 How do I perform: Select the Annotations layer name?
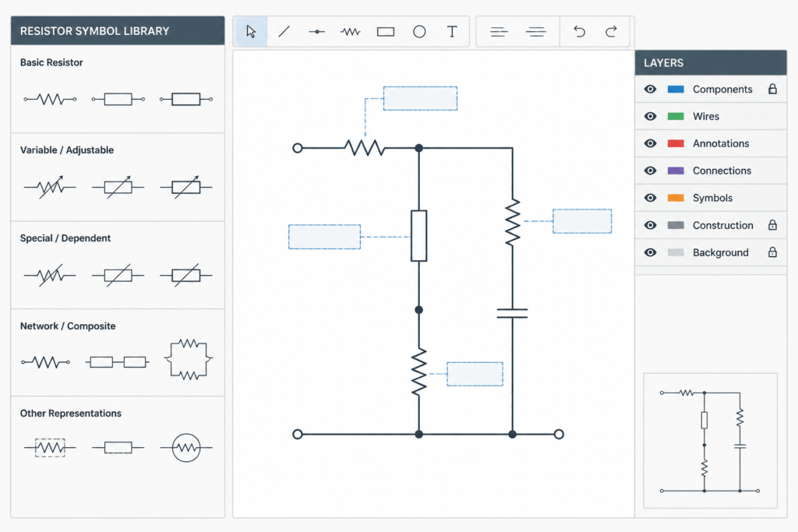tap(721, 143)
